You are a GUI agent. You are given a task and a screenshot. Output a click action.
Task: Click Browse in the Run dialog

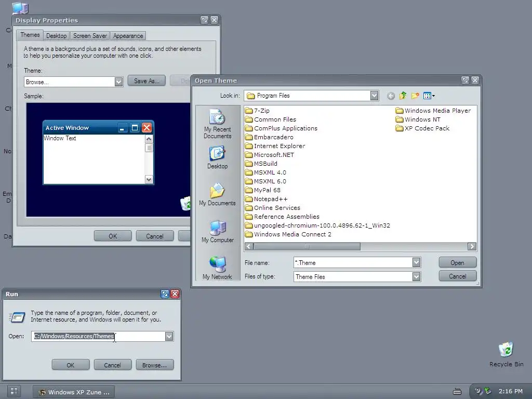coord(154,365)
